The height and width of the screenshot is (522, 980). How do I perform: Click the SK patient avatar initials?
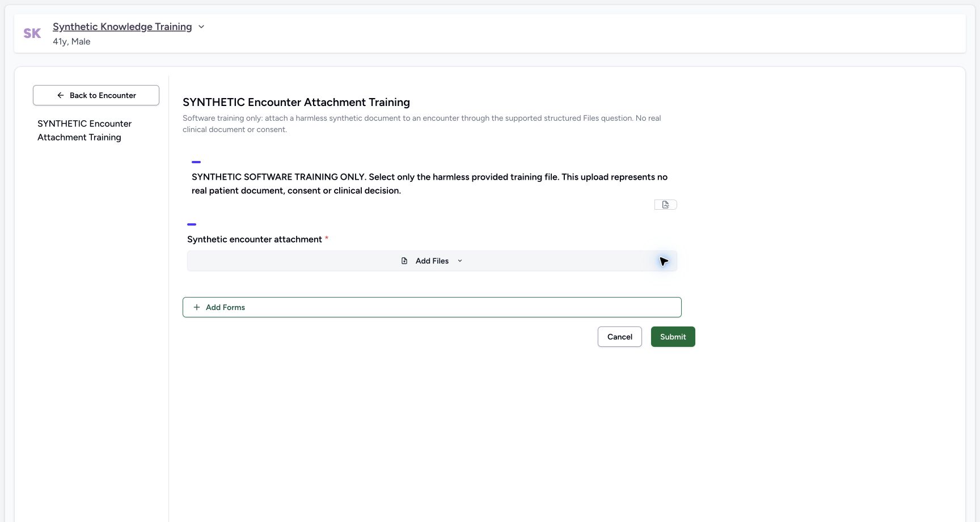pyautogui.click(x=32, y=33)
